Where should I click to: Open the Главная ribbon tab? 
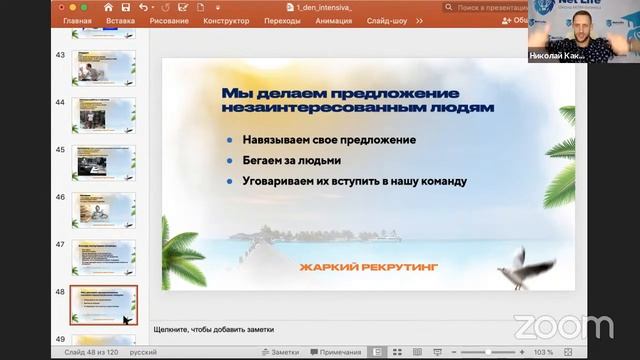tap(77, 21)
